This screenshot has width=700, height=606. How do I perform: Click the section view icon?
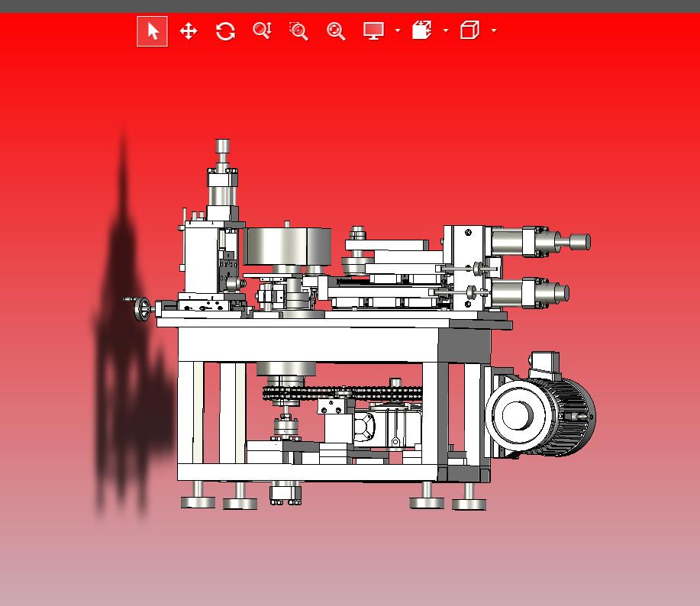pyautogui.click(x=422, y=31)
